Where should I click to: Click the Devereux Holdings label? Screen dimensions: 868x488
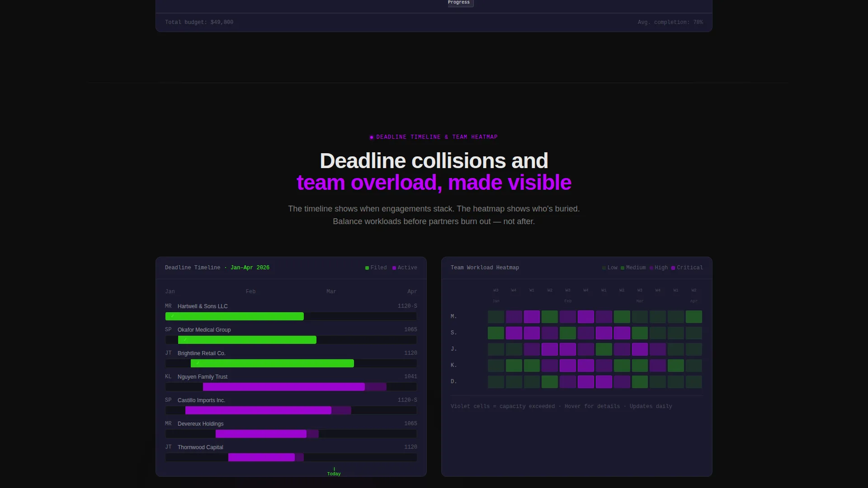[x=200, y=424]
